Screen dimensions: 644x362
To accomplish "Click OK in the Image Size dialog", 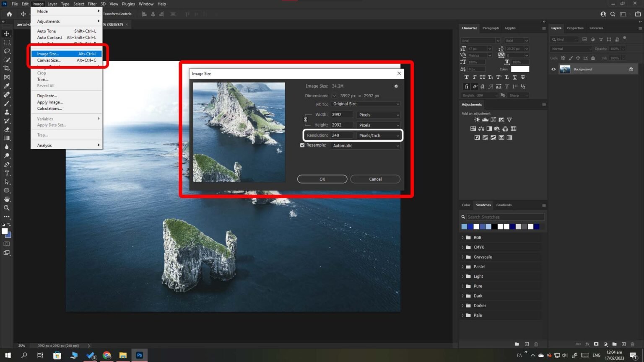I will (322, 179).
